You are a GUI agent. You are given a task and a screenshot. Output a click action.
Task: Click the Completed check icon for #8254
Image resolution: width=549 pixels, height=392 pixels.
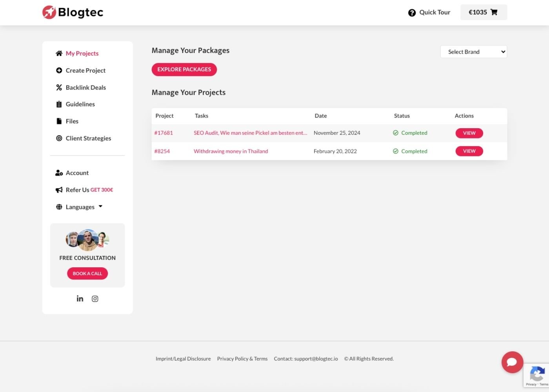coord(396,151)
